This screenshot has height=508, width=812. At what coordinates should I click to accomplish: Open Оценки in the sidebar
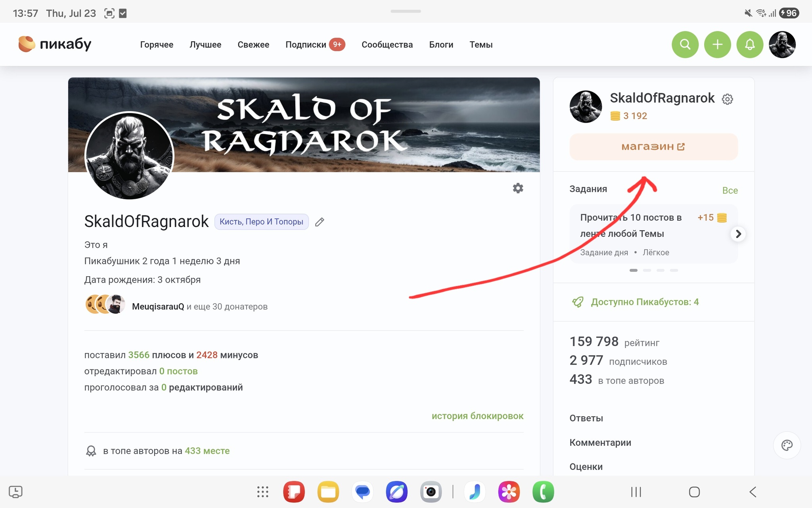click(x=586, y=467)
